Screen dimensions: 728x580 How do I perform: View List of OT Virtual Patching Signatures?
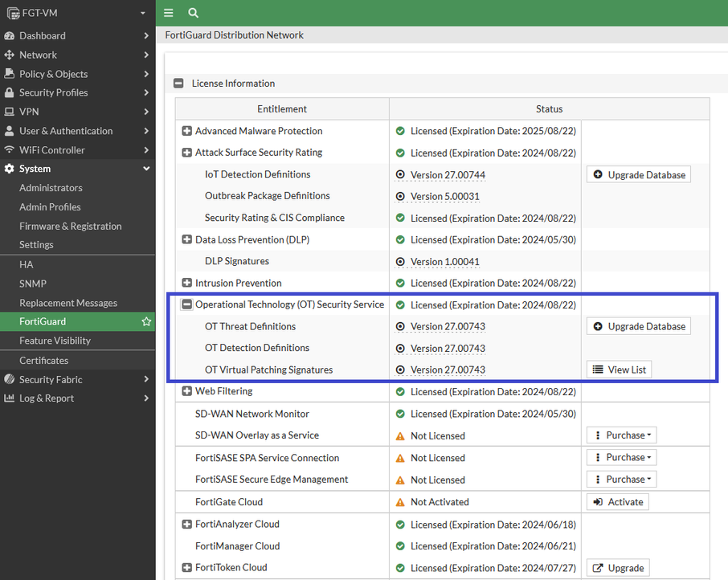[x=619, y=370]
